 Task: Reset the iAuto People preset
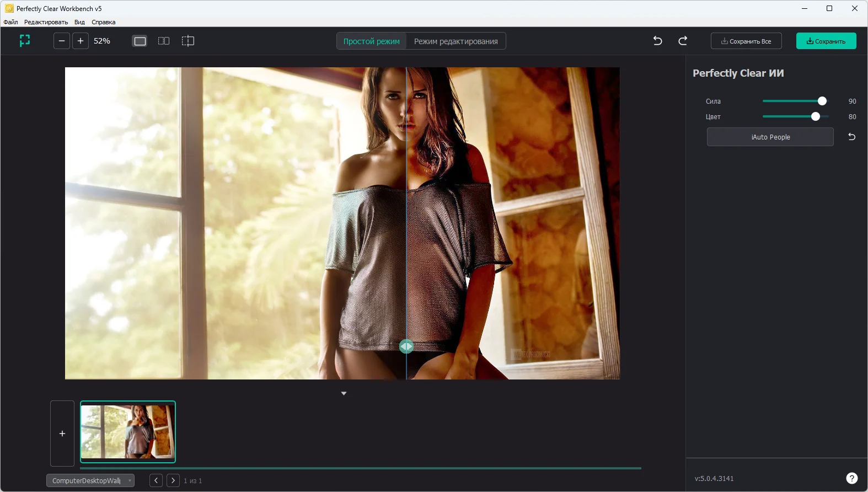851,137
